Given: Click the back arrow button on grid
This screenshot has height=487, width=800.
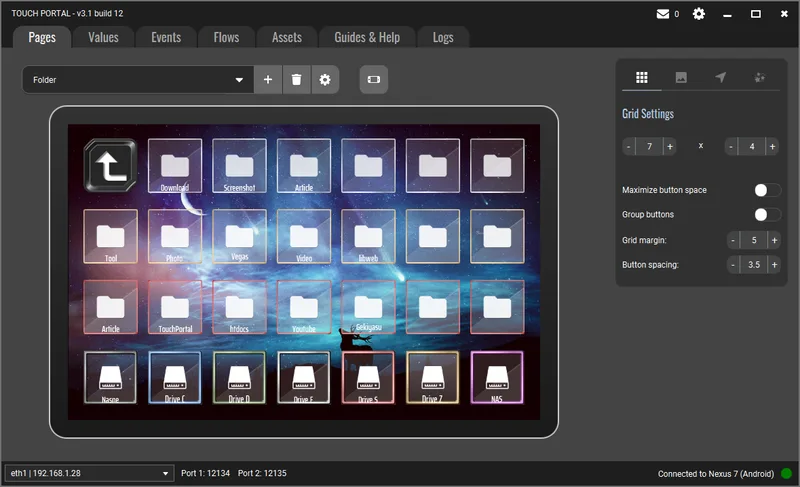Looking at the screenshot, I should (x=110, y=165).
